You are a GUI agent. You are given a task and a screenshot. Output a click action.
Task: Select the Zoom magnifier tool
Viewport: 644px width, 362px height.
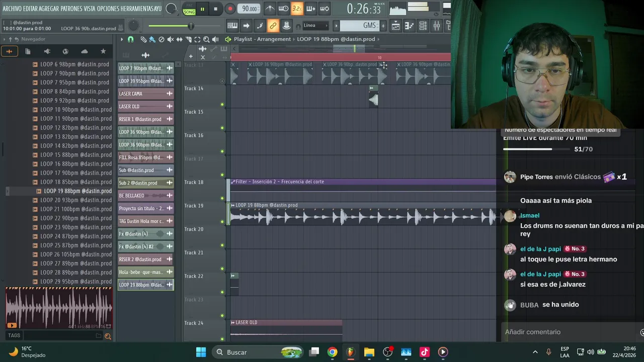point(206,39)
